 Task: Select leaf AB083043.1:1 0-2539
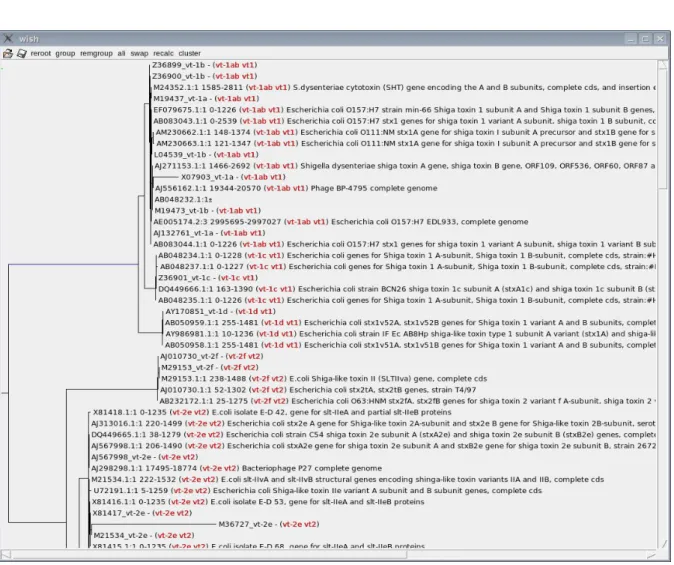(x=195, y=121)
